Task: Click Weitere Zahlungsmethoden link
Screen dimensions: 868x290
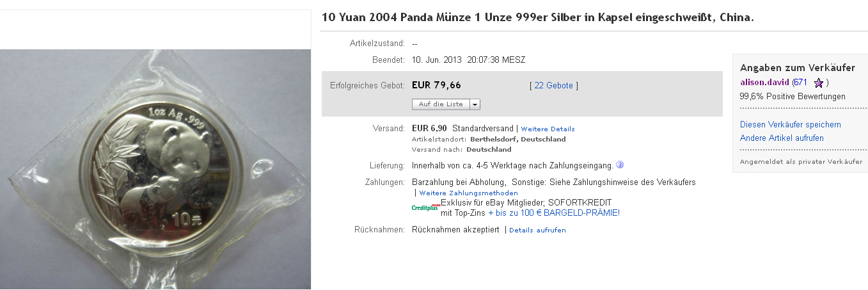Action: tap(468, 193)
